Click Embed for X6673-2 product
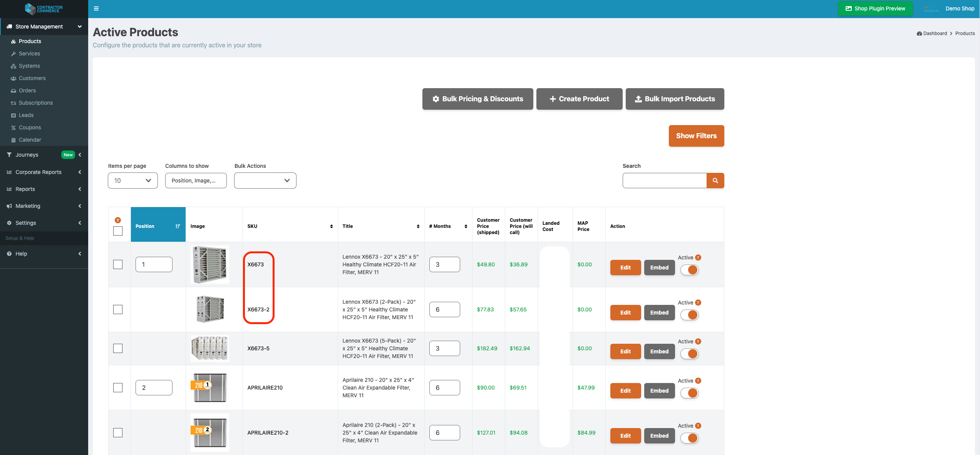Screen dimensions: 980x455 [659, 313]
